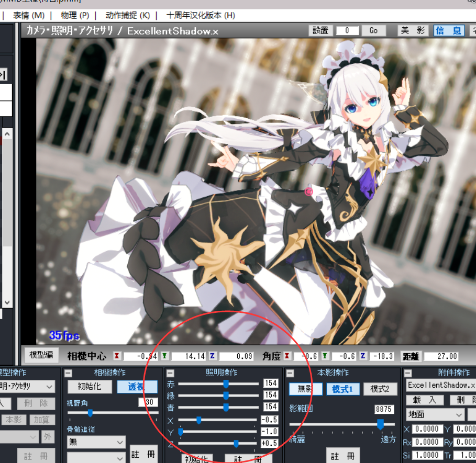Viewport: 476px width, 463px height.
Task: Click the blue Z icon beside 相機中心
Action: coord(213,356)
